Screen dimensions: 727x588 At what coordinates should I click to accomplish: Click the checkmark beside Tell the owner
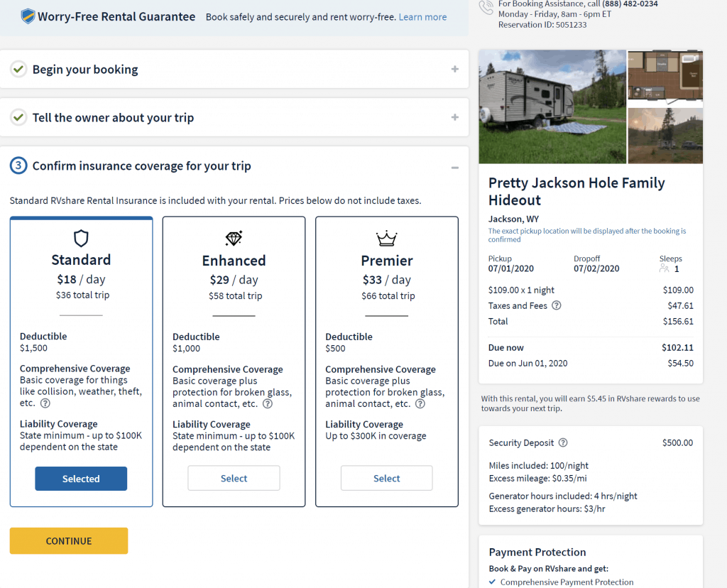18,117
